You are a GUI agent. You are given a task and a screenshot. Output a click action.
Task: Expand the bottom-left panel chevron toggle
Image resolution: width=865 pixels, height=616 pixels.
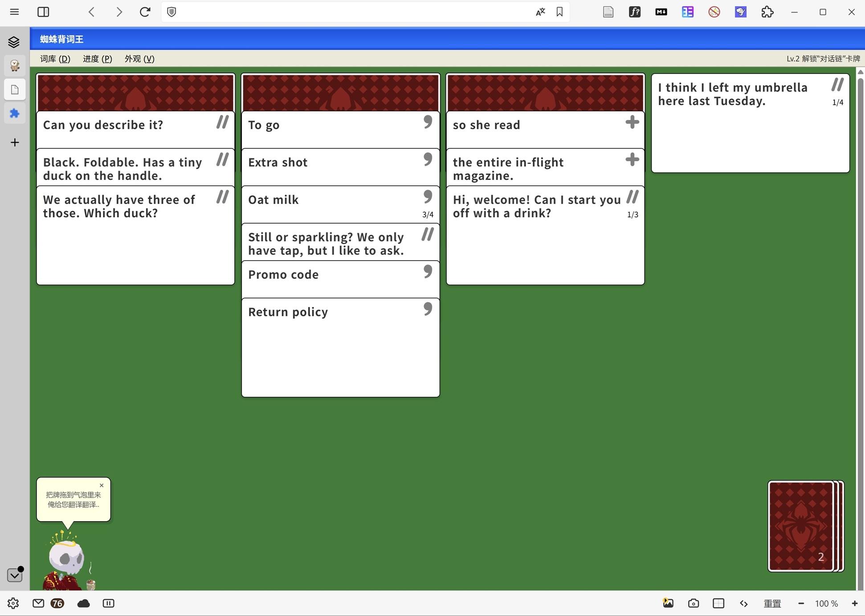pos(14,575)
